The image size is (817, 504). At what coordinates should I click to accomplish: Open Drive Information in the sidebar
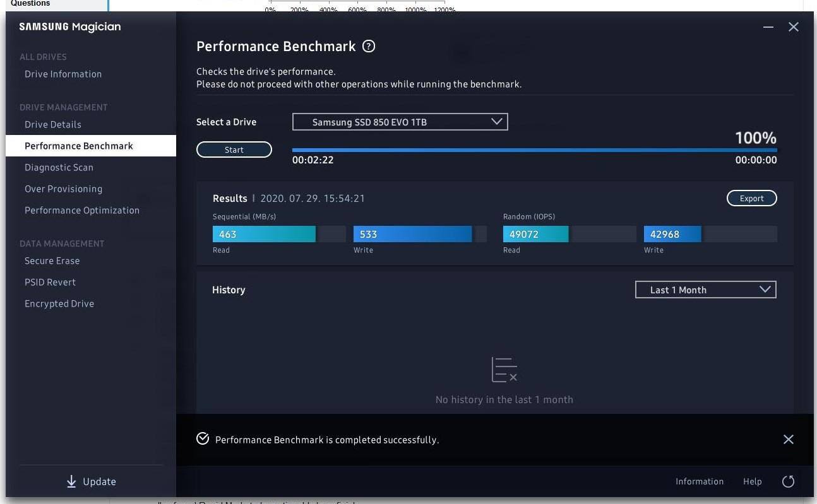(63, 74)
